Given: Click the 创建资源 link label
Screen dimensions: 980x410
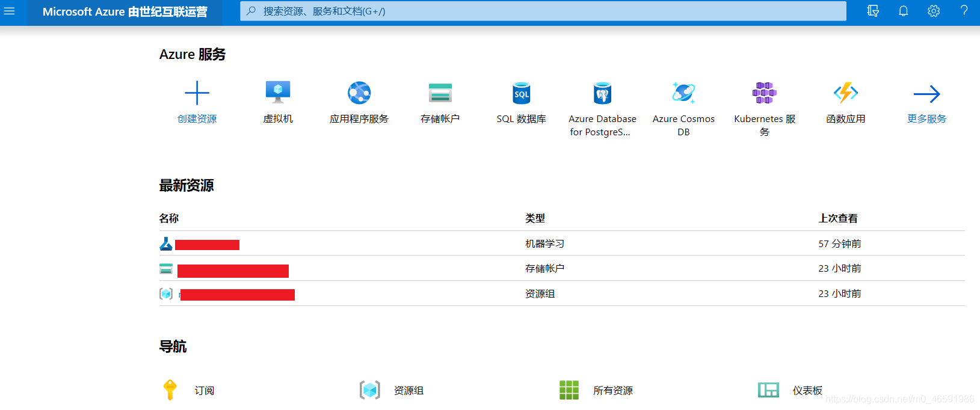Looking at the screenshot, I should click(x=197, y=119).
